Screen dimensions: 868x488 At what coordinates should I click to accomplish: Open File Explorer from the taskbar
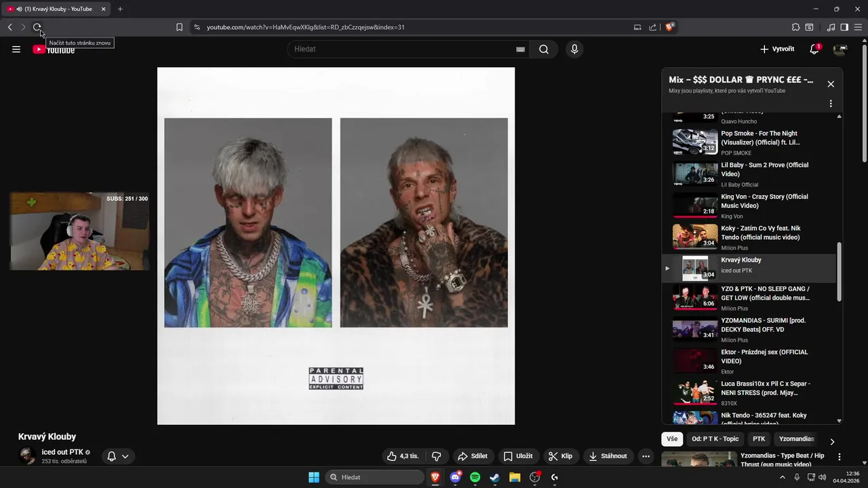click(x=514, y=477)
